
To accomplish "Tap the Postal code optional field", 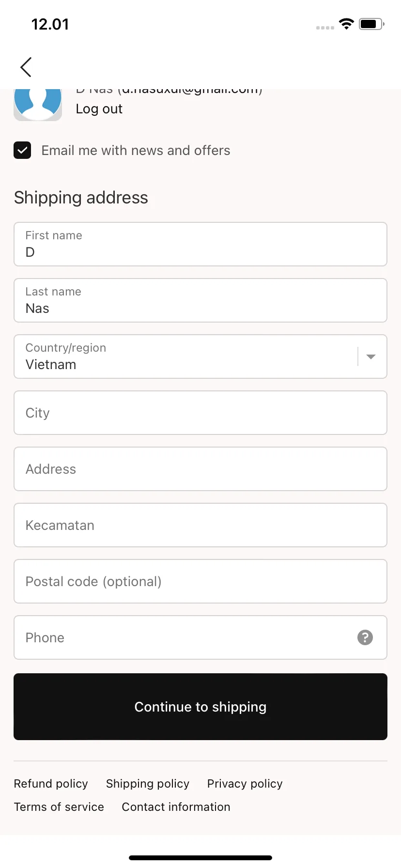I will 200,581.
